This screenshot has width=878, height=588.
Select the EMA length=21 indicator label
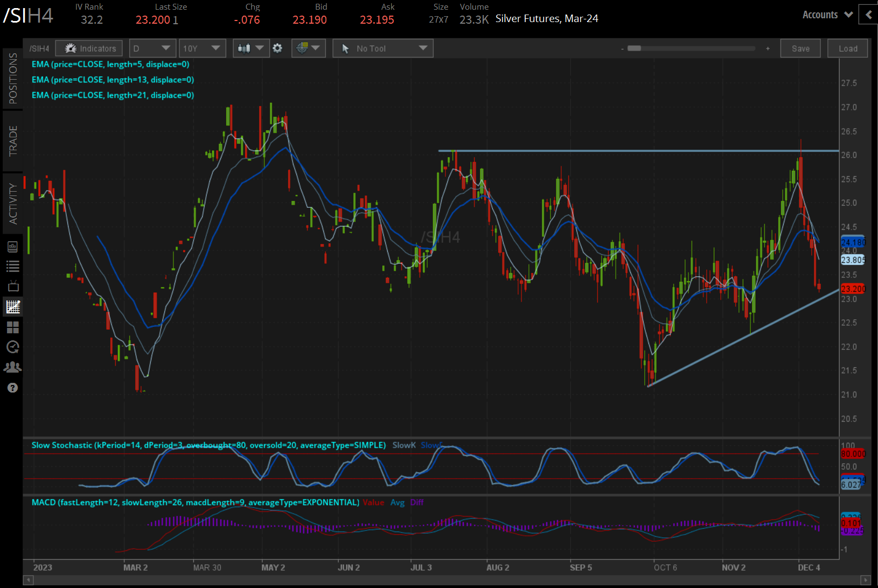[x=113, y=95]
